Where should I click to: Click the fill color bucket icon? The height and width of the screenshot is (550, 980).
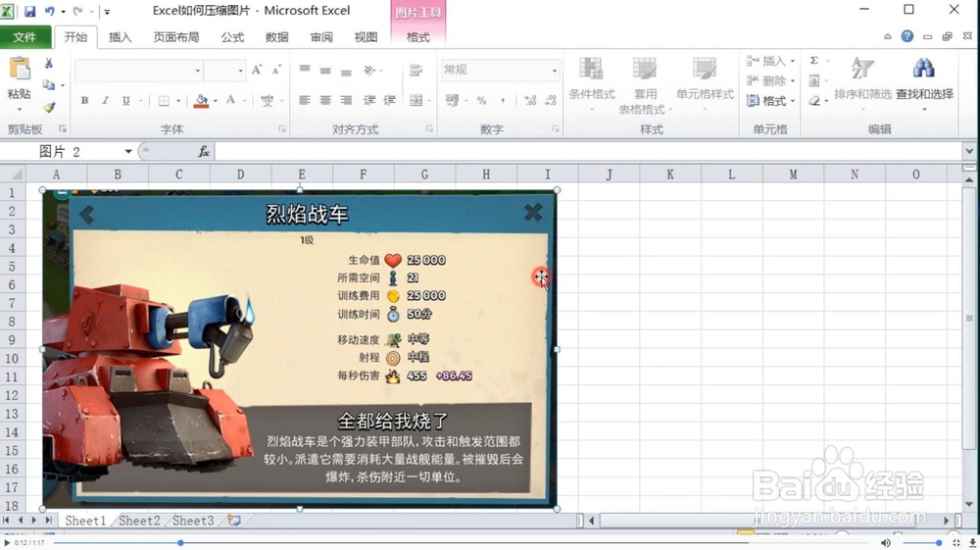(x=201, y=101)
